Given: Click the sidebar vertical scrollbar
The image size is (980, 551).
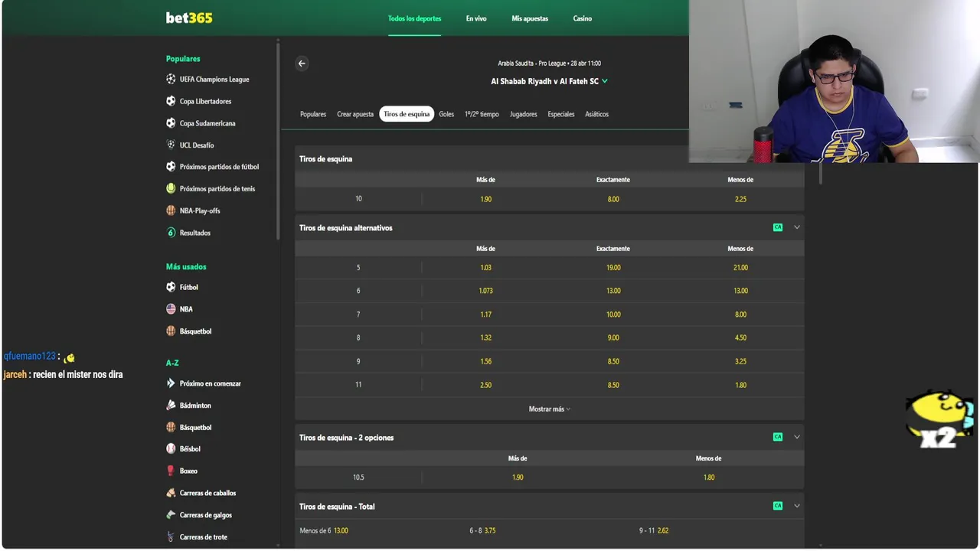Looking at the screenshot, I should (278, 142).
